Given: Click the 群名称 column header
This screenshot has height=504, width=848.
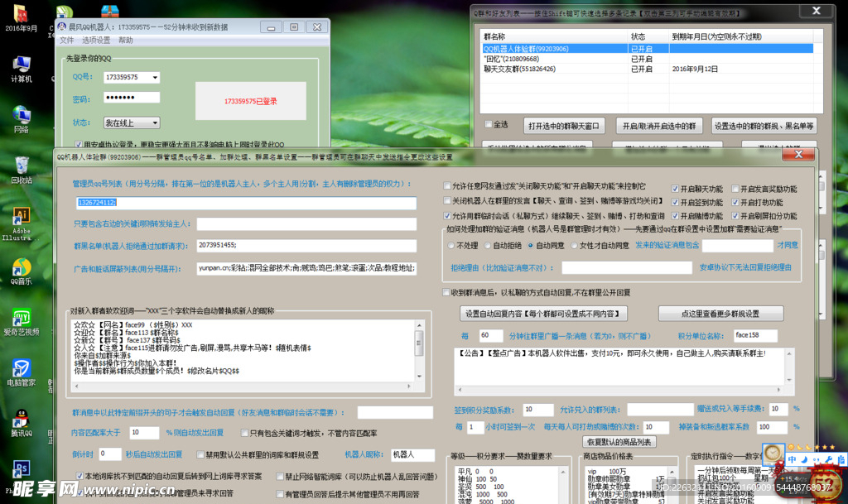Looking at the screenshot, I should click(x=554, y=36).
